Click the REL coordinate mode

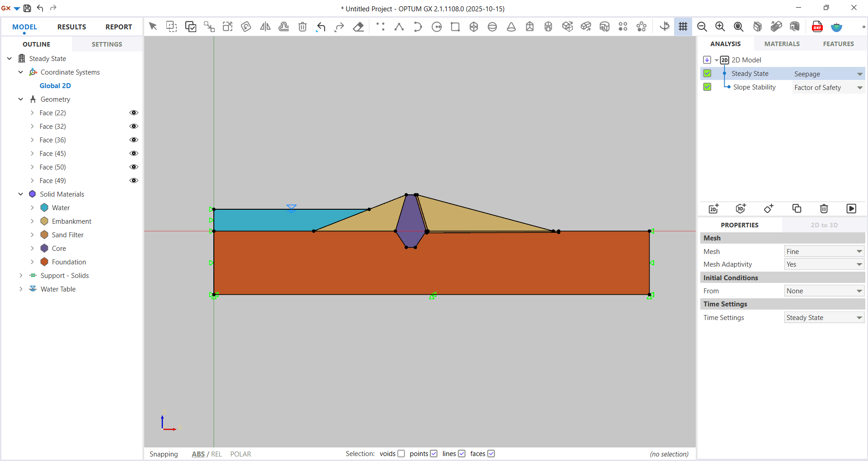[x=217, y=454]
